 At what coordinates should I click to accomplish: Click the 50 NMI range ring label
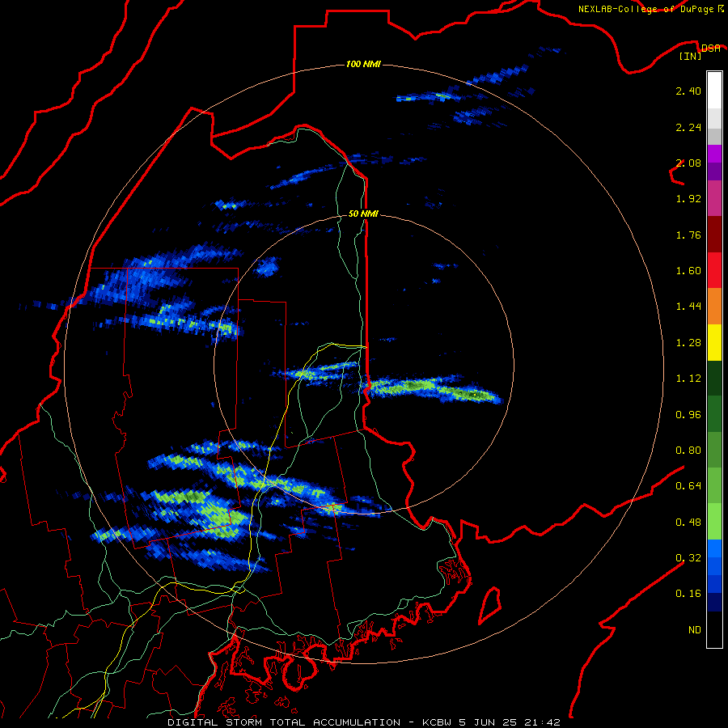(363, 214)
